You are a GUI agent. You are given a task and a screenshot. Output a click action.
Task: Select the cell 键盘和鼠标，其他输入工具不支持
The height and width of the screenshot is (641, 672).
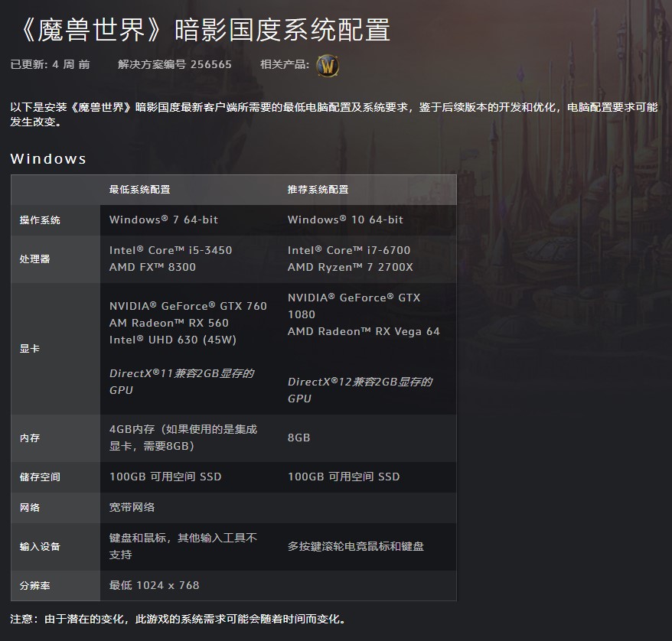coord(183,546)
